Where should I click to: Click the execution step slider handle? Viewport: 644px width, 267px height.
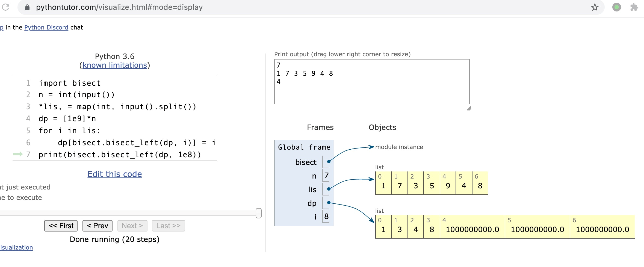pos(258,213)
